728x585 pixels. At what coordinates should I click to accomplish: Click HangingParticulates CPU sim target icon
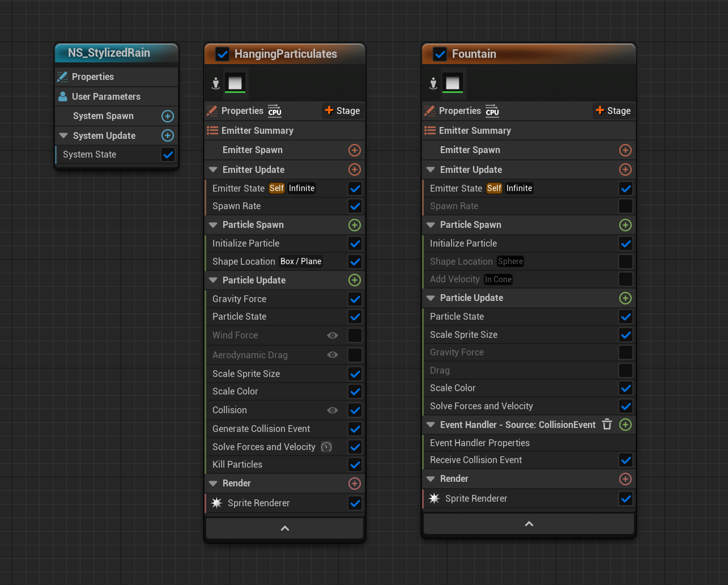point(275,111)
